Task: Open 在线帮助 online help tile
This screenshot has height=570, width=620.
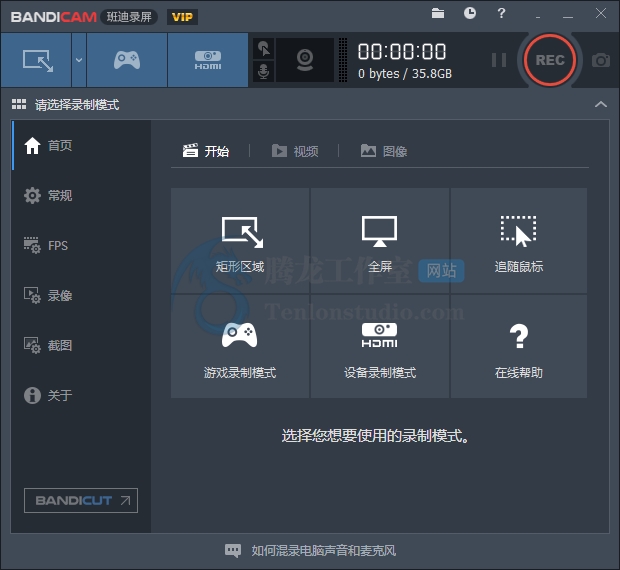Action: coord(519,346)
